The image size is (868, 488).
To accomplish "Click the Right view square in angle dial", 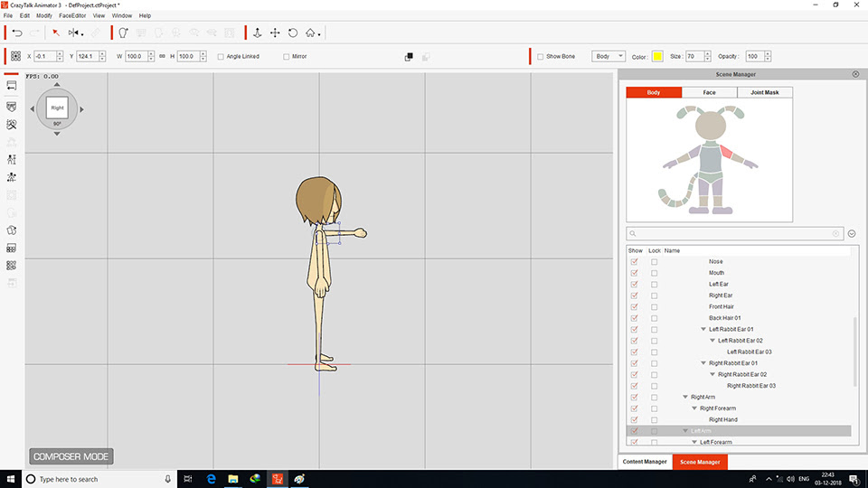I will tap(57, 108).
